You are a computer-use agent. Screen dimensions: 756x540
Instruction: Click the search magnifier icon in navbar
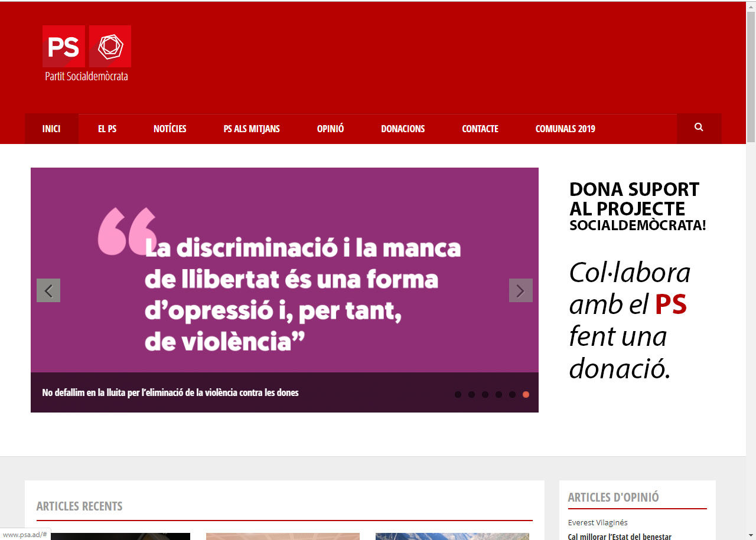pos(699,127)
